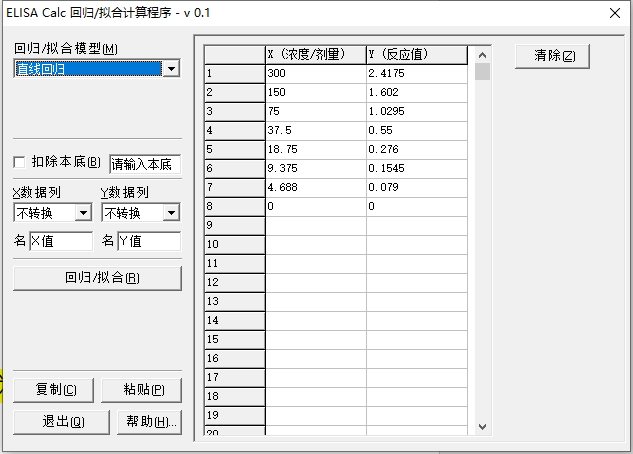Run the 回归/拟合 button
The image size is (633, 454).
click(x=97, y=278)
